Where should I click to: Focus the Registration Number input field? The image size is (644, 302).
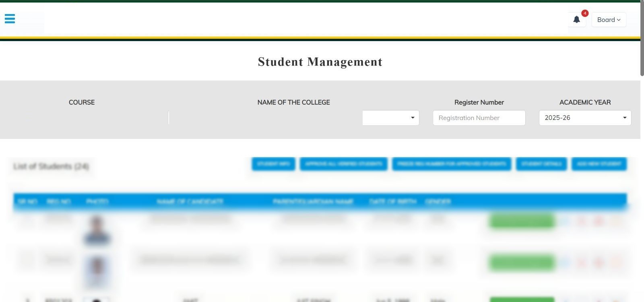479,118
